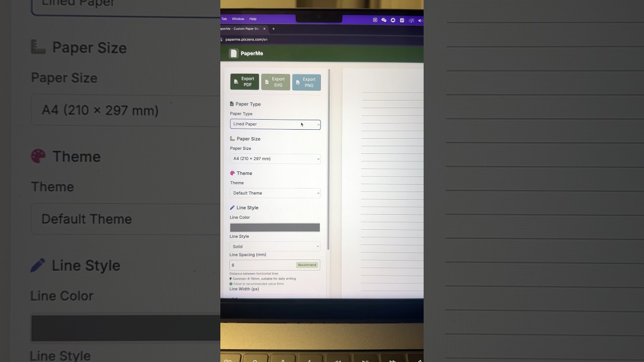Click the 'Theme' section heading text
Image resolution: width=644 pixels, height=362 pixels.
coord(245,173)
